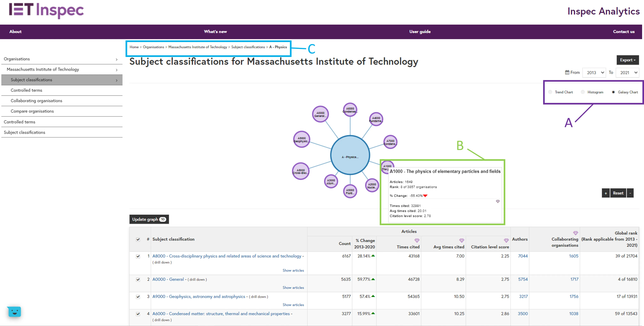The height and width of the screenshot is (326, 644).
Task: Click the chatbot assistant icon
Action: (15, 312)
